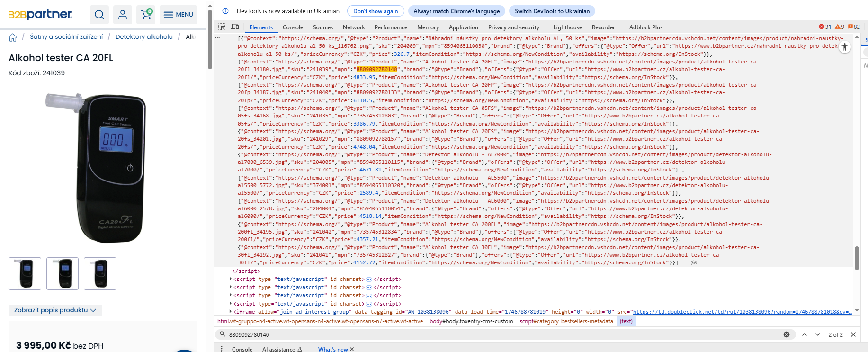Open the Privacy and security tab
This screenshot has height=352, width=868.
514,27
